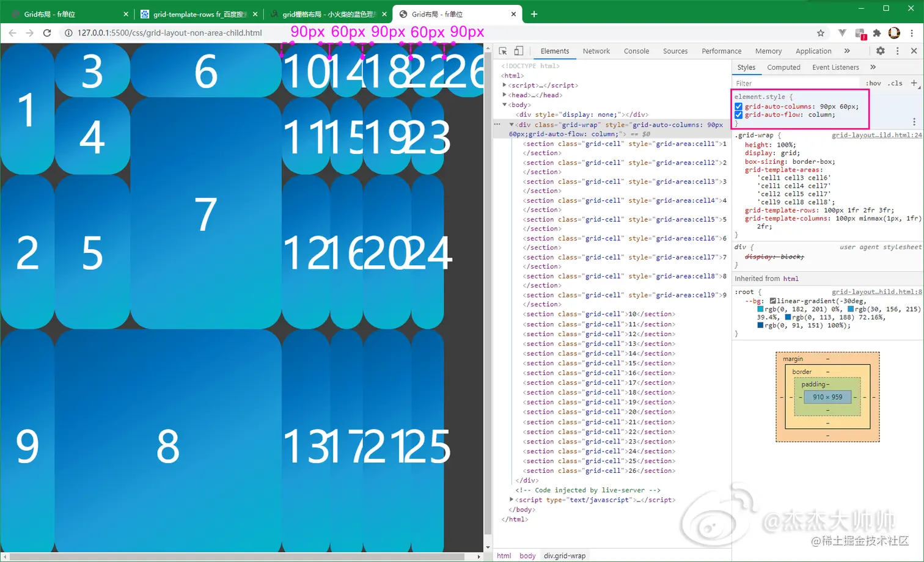Select the Elements panel tab
The width and height of the screenshot is (924, 562).
tap(554, 51)
